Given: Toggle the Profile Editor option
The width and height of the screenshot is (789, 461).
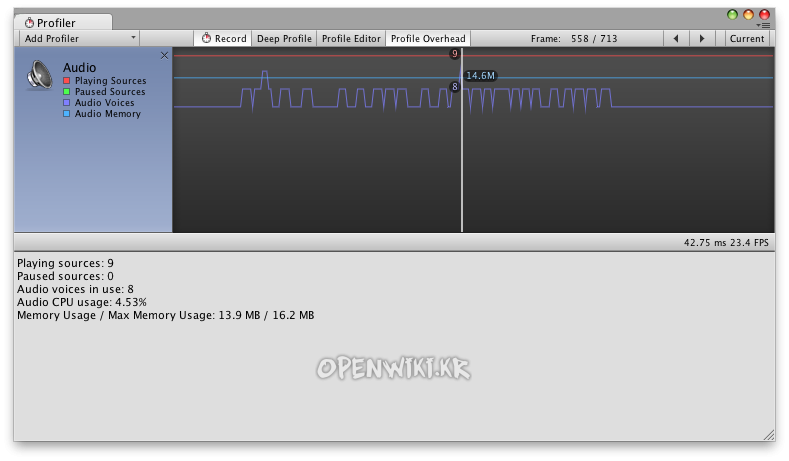Looking at the screenshot, I should click(x=351, y=38).
